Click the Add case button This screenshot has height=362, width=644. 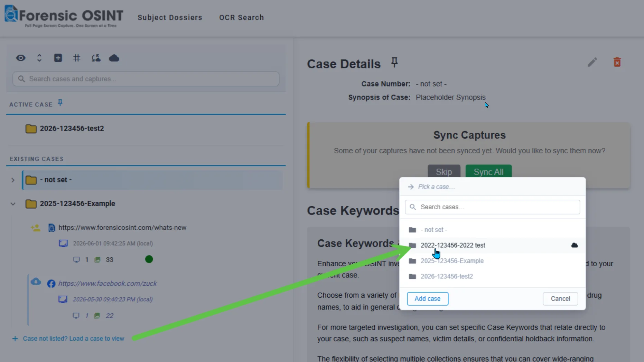click(428, 299)
